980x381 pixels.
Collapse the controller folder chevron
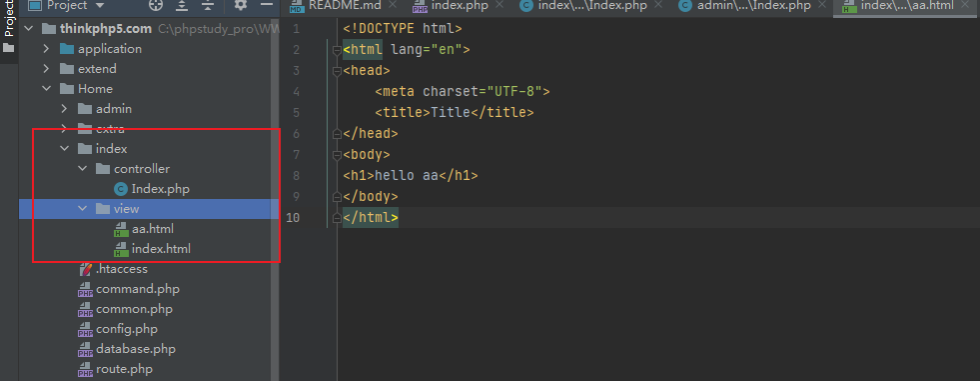pos(82,169)
